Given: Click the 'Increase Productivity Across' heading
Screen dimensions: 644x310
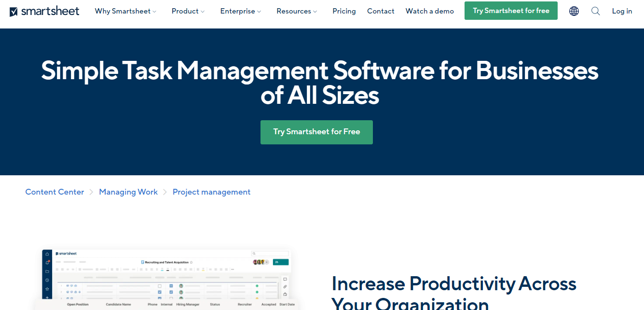Looking at the screenshot, I should click(454, 292).
